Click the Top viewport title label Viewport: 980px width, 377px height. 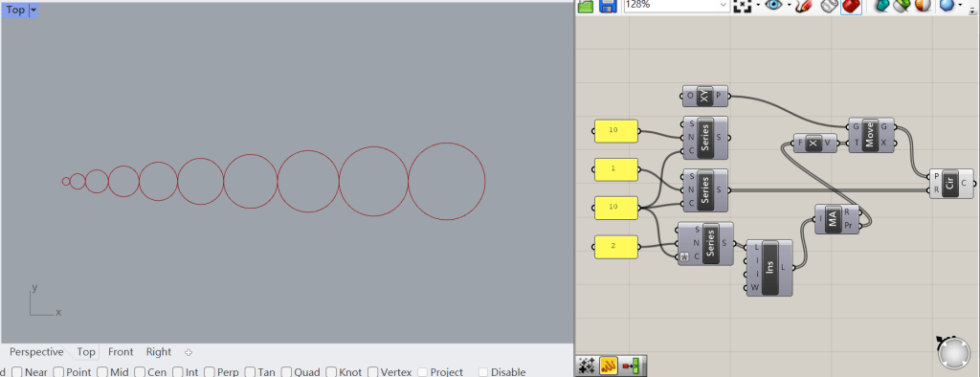(x=15, y=10)
